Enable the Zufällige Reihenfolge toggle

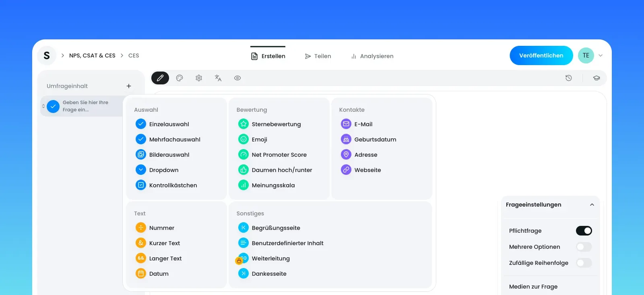(584, 263)
